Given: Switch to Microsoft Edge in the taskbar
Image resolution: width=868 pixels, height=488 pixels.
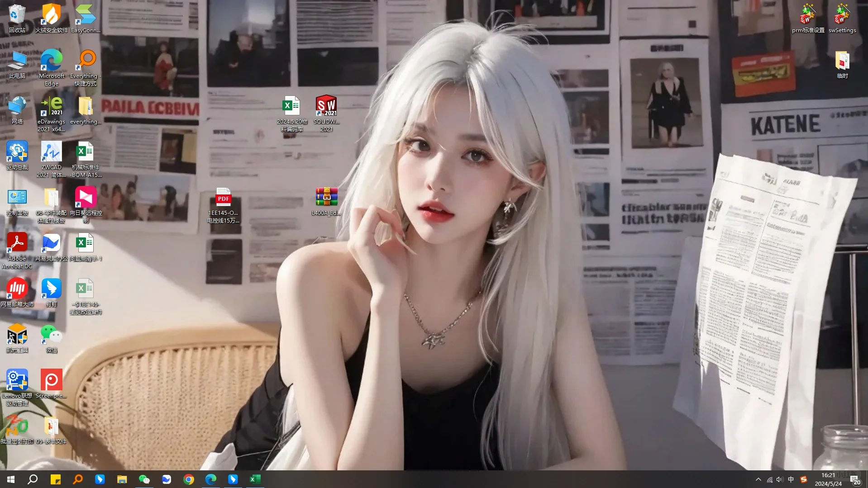Looking at the screenshot, I should pyautogui.click(x=210, y=479).
